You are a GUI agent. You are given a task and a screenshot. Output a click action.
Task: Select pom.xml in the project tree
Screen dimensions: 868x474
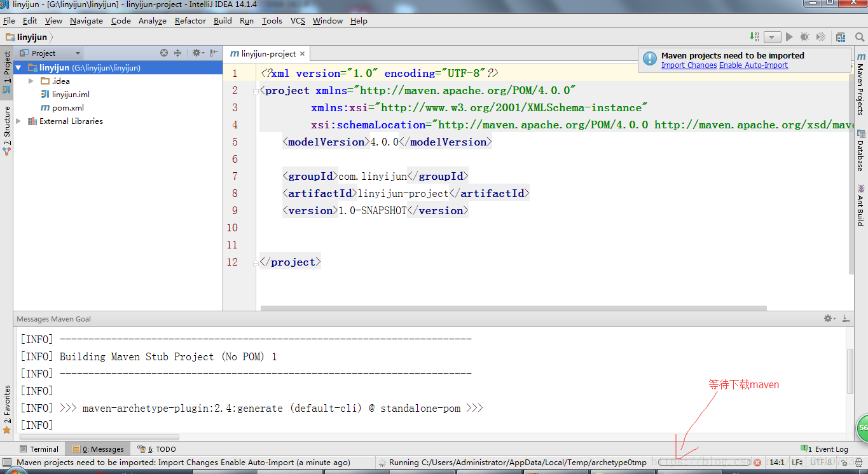[x=68, y=107]
